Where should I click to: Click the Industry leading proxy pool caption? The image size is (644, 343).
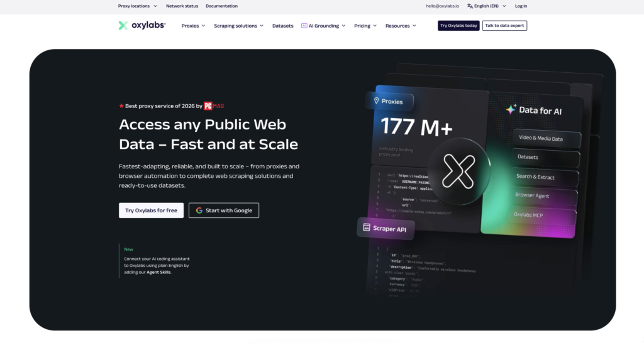click(396, 152)
